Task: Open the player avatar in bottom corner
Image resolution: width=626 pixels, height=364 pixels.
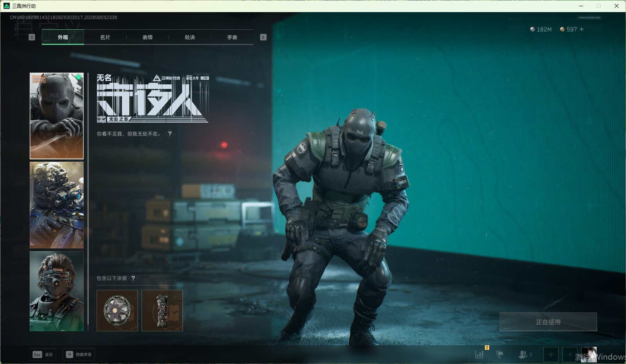Action: coord(589,355)
